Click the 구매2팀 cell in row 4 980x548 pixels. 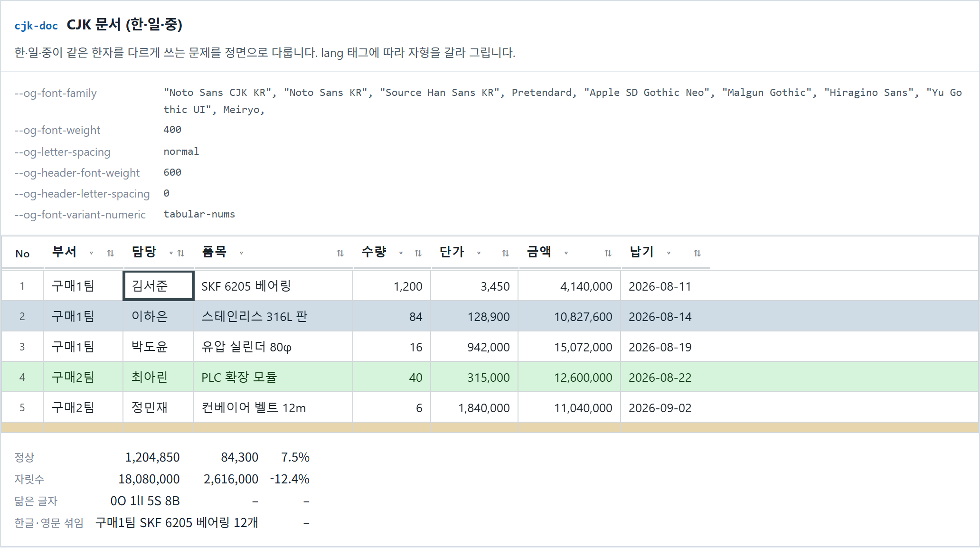(83, 377)
